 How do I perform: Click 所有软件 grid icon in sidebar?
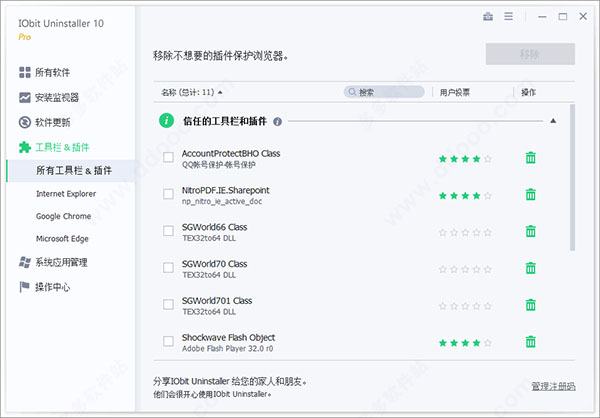25,72
